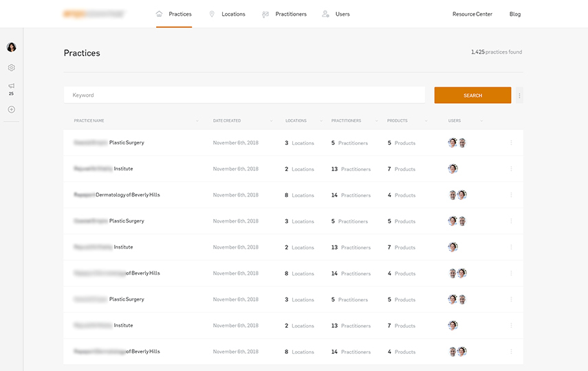Focus the Keyword search field
This screenshot has height=371, width=588.
click(244, 95)
